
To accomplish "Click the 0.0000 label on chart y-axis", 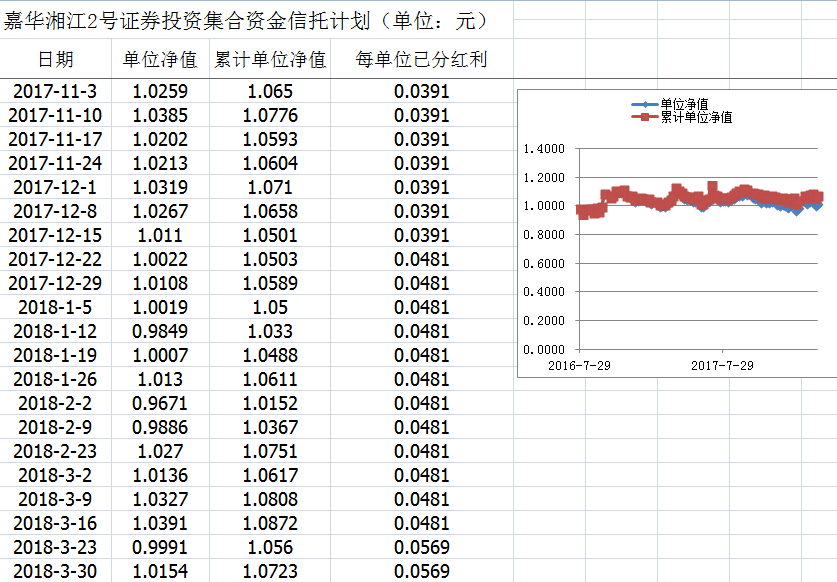I will (x=544, y=350).
